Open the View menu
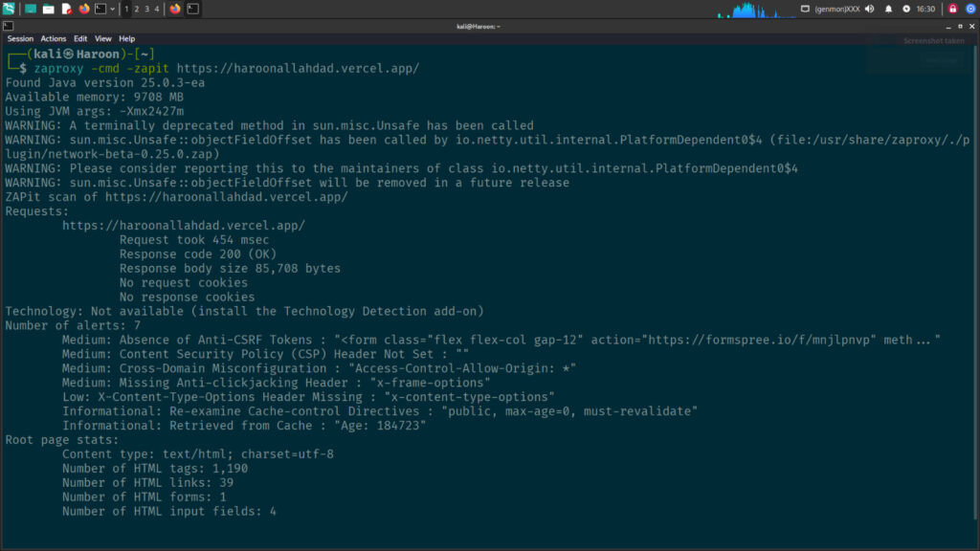The image size is (980, 551). coord(103,38)
